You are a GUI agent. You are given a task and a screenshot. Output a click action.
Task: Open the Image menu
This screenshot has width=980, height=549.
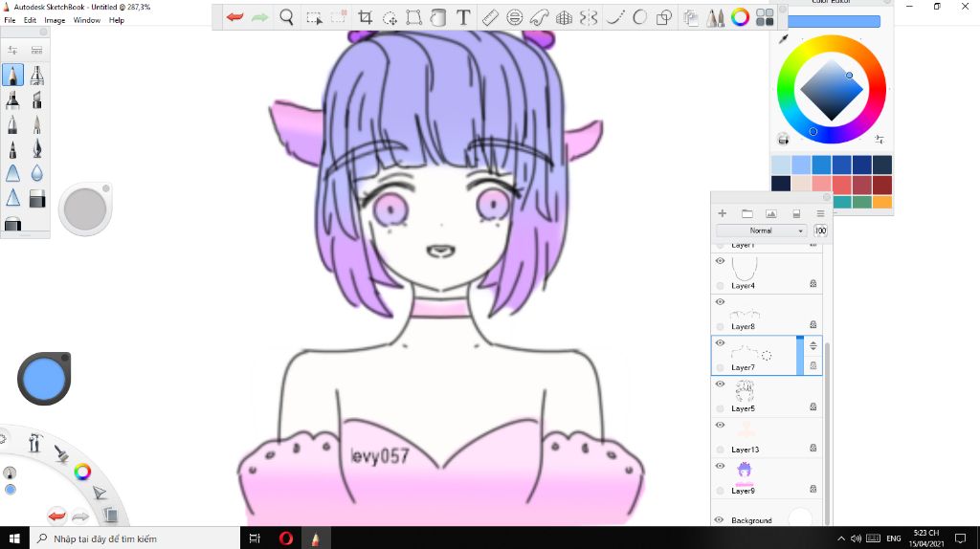click(55, 20)
